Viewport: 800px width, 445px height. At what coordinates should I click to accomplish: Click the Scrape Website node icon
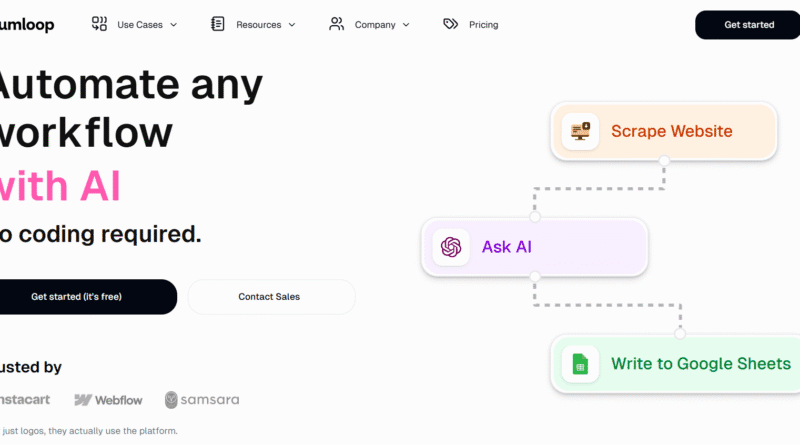[x=580, y=131]
